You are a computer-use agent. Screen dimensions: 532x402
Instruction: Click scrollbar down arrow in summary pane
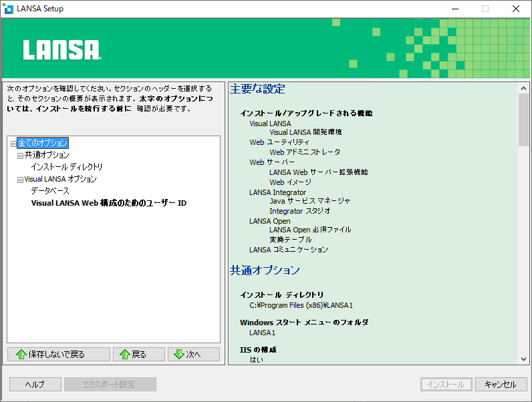(523, 359)
